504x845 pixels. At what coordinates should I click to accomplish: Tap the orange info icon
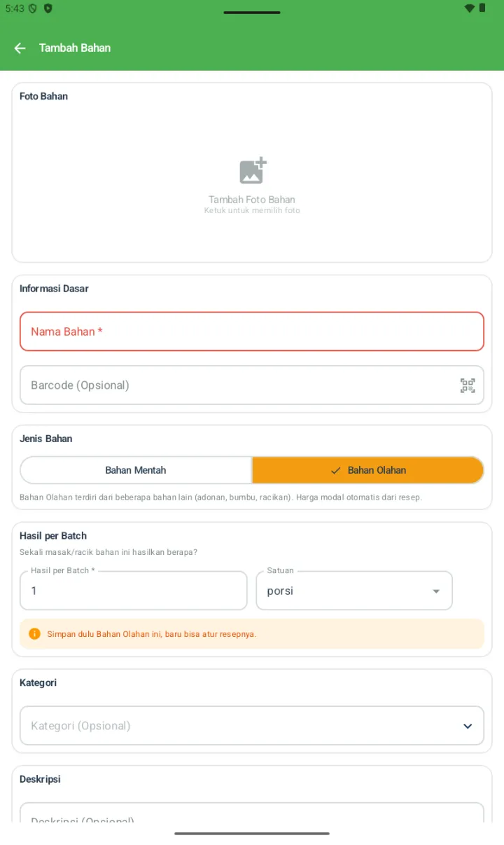(x=34, y=633)
